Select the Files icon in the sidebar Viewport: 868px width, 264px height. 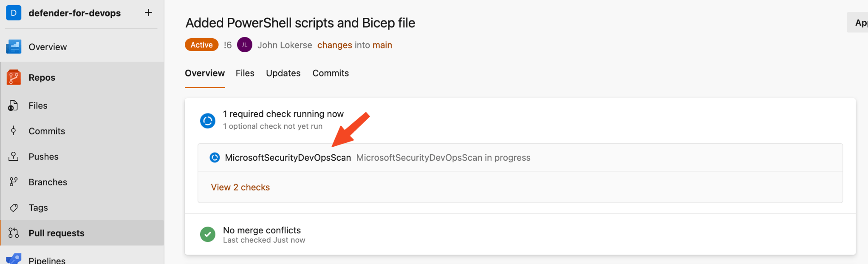click(14, 105)
